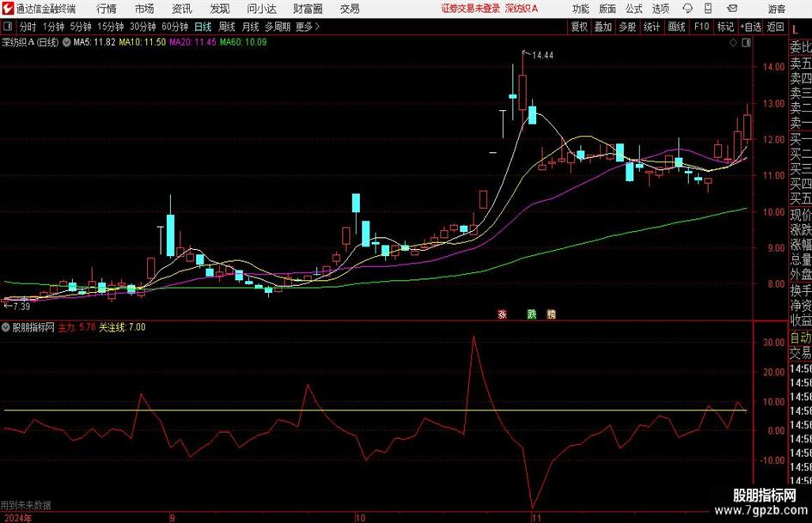The width and height of the screenshot is (812, 523).
Task: Expand the main chart indicator dropdown next to 深纺织A
Action: click(x=66, y=42)
